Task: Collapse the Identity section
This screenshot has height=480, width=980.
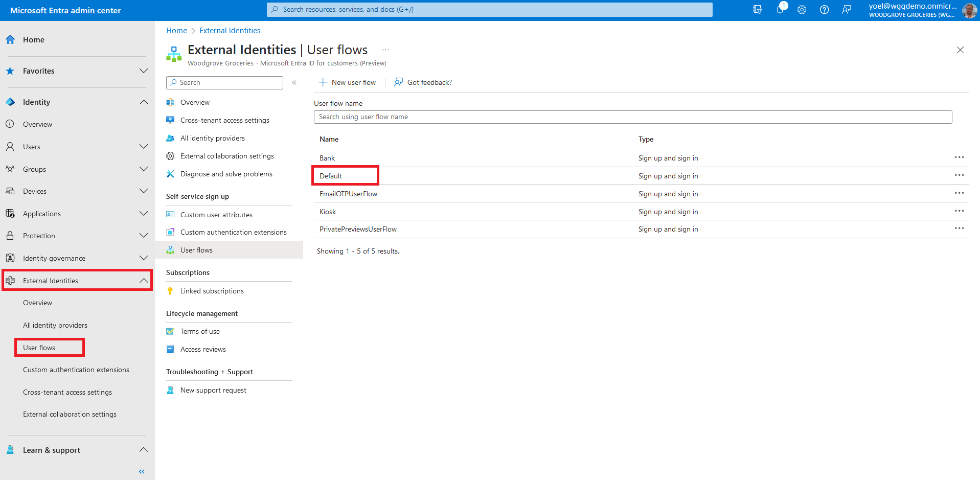Action: (x=144, y=102)
